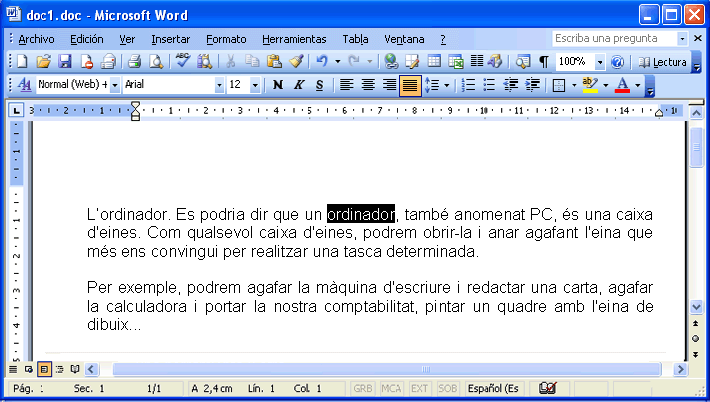The image size is (710, 402).
Task: Toggle MCA track changes in status bar
Action: (x=391, y=388)
